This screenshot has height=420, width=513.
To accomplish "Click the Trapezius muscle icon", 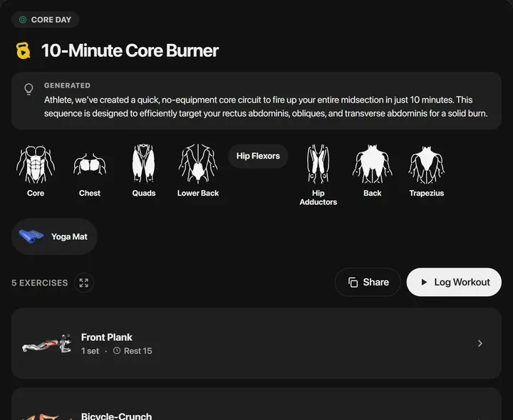I will [426, 164].
